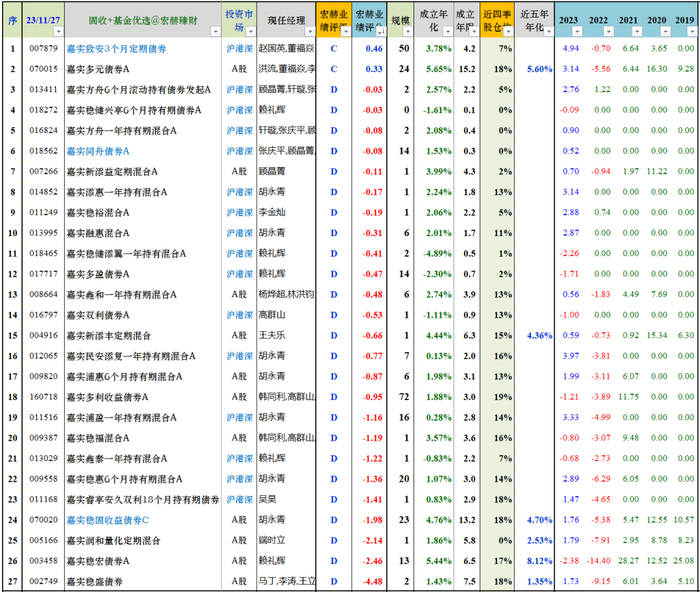The height and width of the screenshot is (592, 700).
Task: Select the 嘉实融惠混合A cell
Action: coord(143,233)
